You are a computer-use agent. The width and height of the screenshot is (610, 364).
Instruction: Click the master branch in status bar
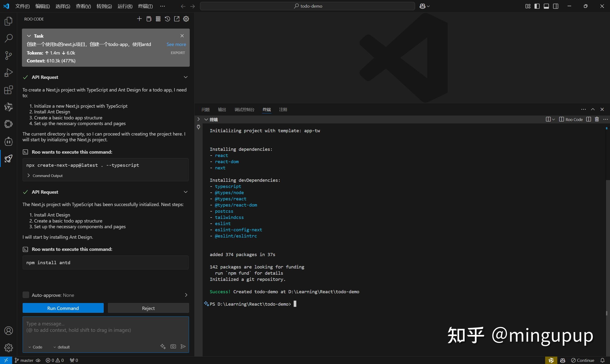[24, 360]
